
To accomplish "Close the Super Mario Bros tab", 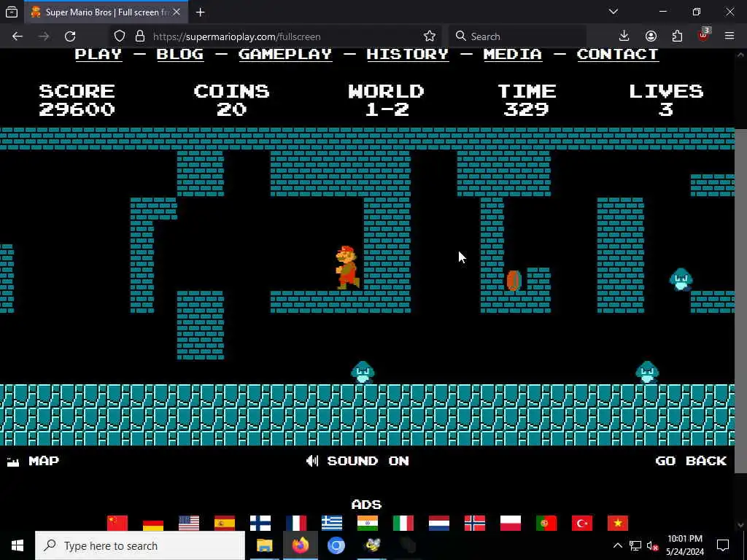I will (x=177, y=12).
